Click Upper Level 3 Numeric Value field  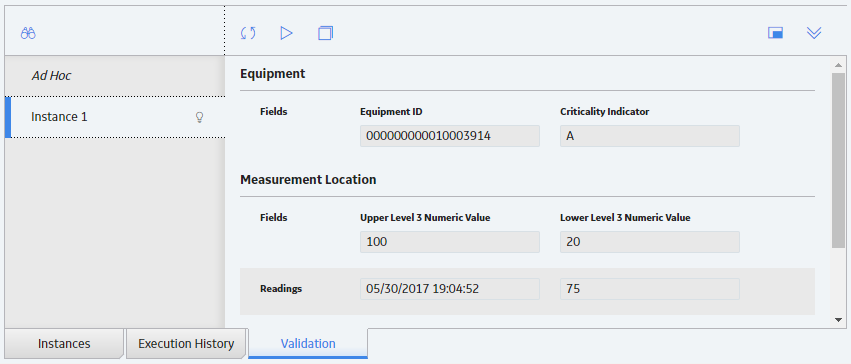tap(450, 242)
